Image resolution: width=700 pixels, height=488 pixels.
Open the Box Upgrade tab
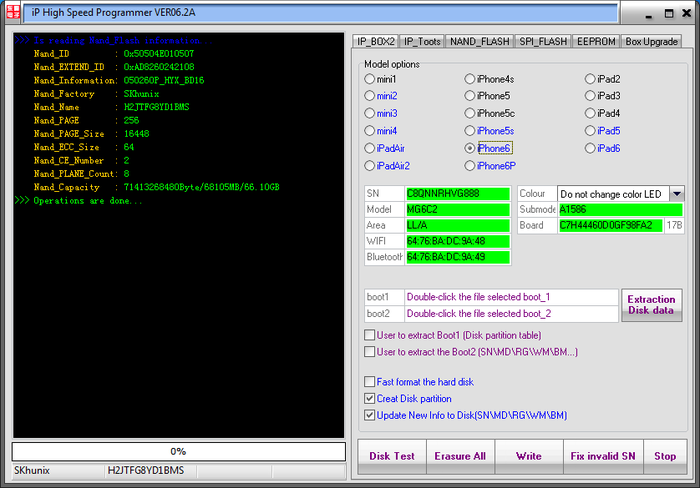[x=651, y=41]
